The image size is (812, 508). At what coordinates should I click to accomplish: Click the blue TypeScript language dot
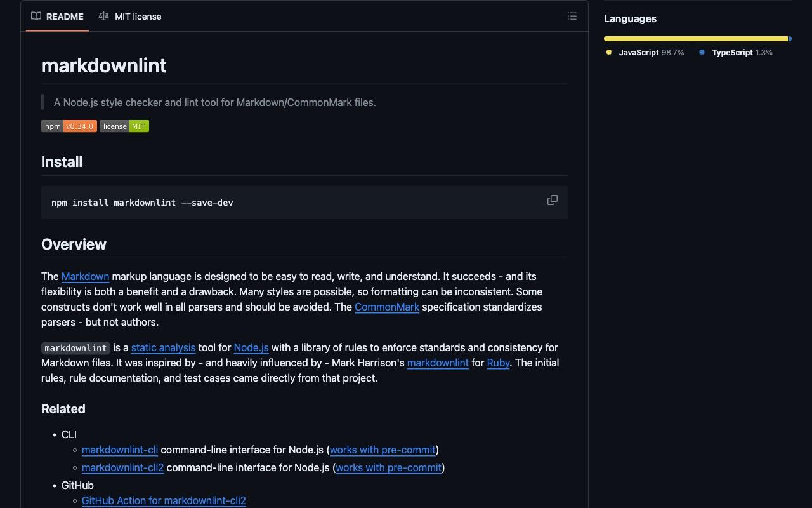(702, 52)
